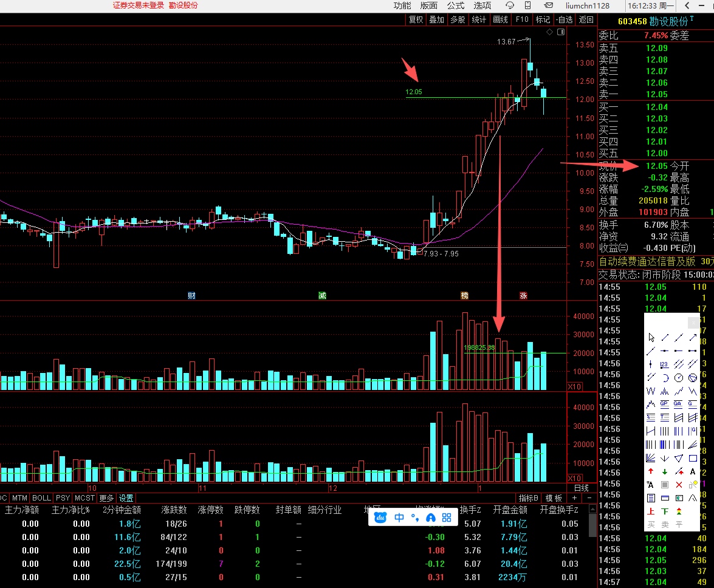Sort by 涨停数 column header

(x=210, y=510)
